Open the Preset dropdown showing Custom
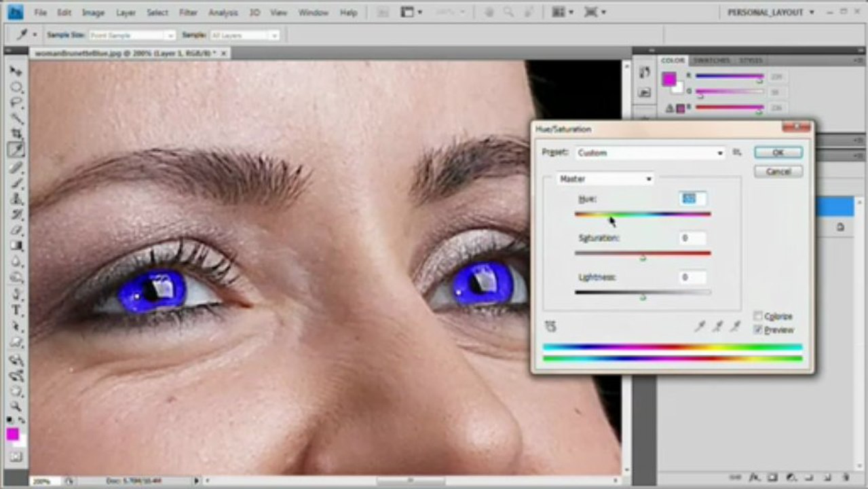 (650, 153)
